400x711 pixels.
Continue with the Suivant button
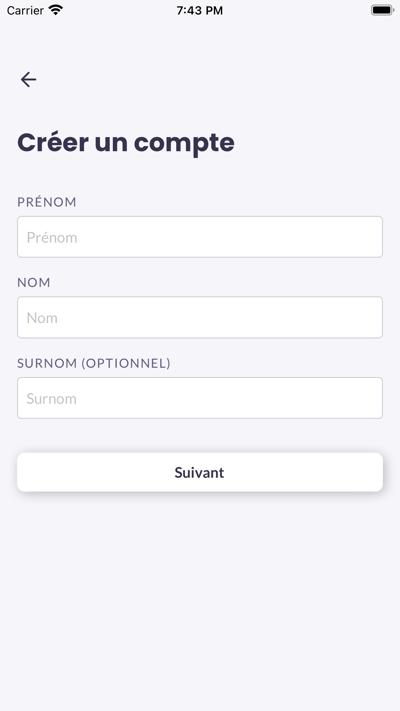click(x=200, y=472)
